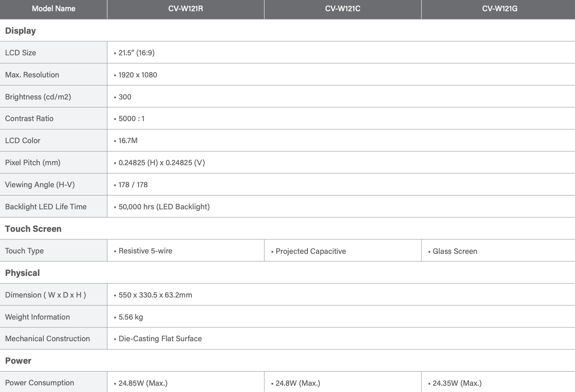
Task: Click the Touch Screen section heading
Action: 33,229
